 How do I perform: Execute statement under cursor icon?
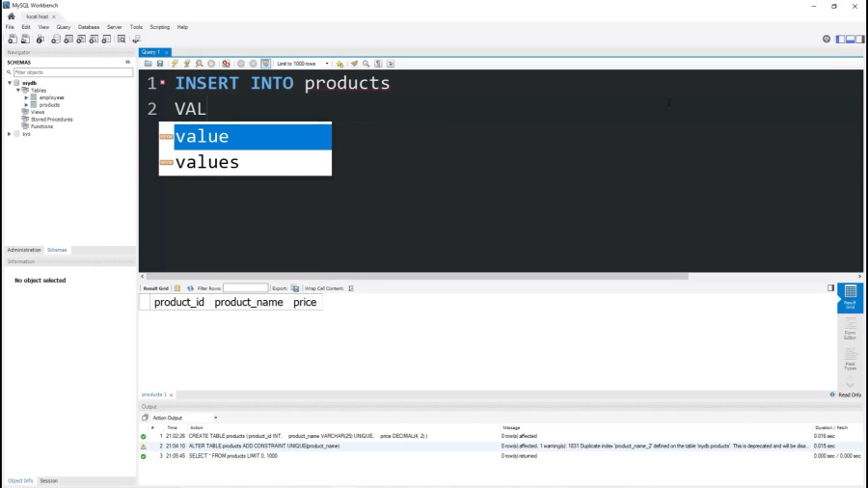click(x=187, y=64)
